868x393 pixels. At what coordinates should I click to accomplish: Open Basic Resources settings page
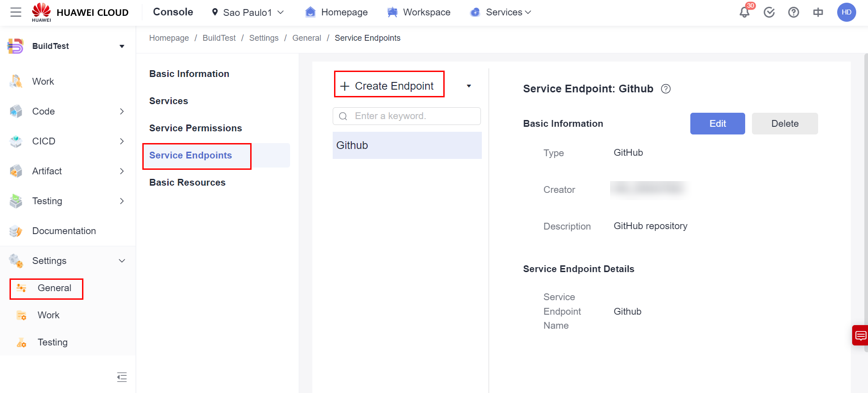(x=187, y=182)
